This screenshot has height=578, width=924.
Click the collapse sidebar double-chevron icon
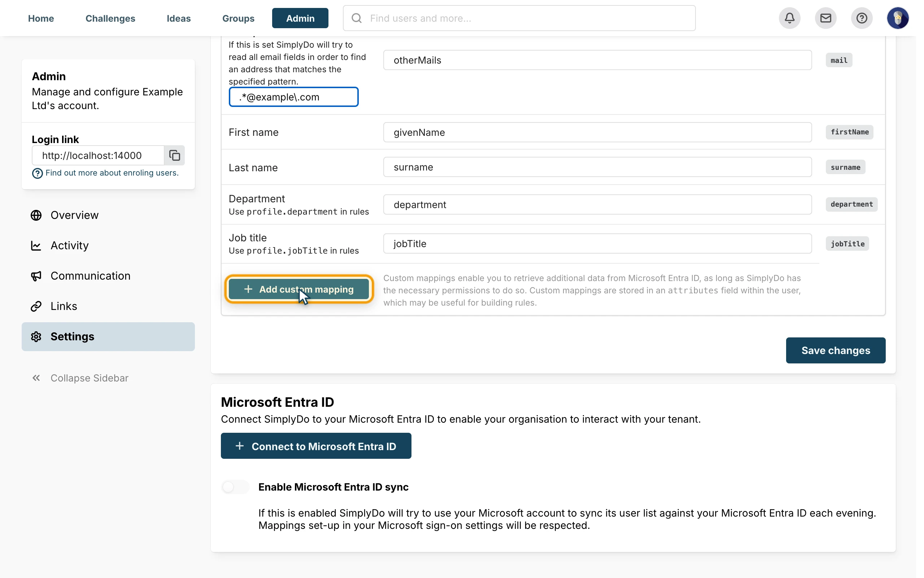[36, 378]
